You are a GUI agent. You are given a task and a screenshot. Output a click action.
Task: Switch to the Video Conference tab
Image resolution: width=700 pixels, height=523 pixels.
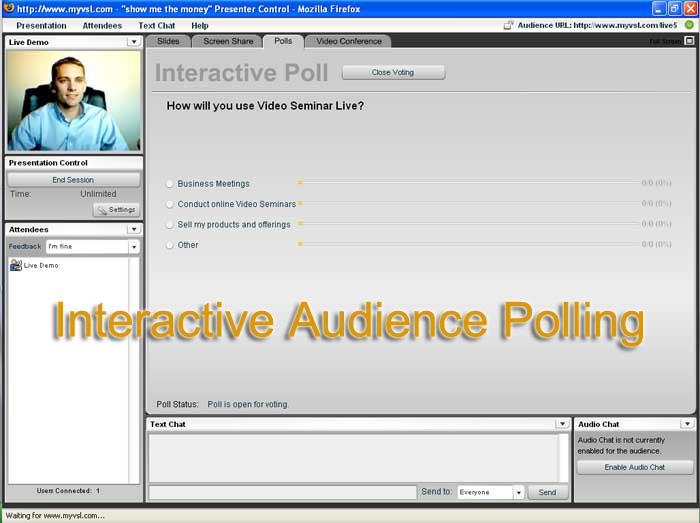coord(349,42)
